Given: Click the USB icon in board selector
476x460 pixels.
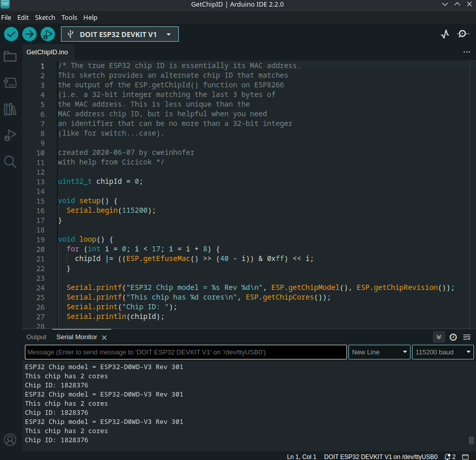Looking at the screenshot, I should [71, 35].
